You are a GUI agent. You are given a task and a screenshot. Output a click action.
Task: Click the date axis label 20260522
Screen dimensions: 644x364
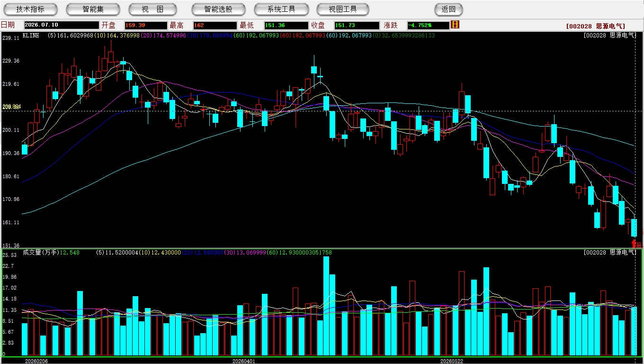pos(452,361)
